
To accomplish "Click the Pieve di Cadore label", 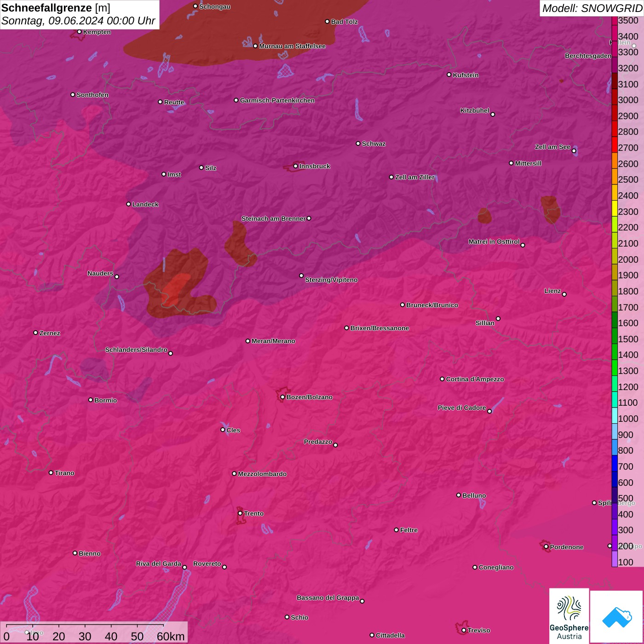I will (462, 408).
